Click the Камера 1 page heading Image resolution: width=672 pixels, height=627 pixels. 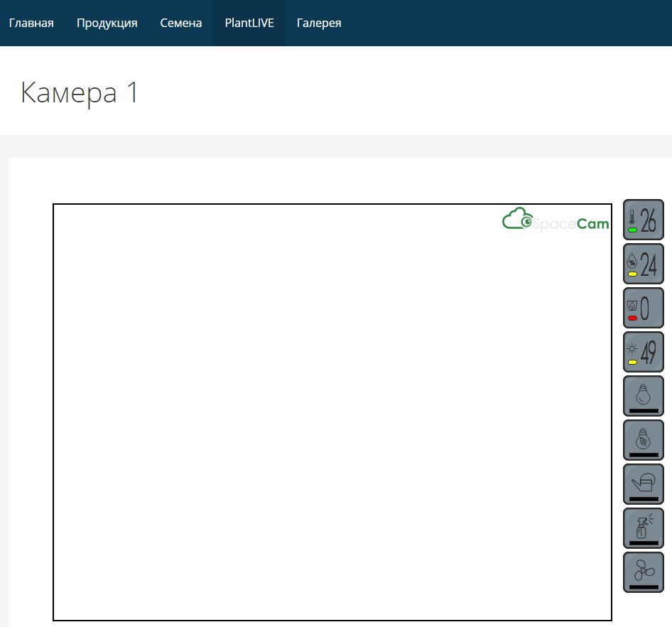coord(80,92)
